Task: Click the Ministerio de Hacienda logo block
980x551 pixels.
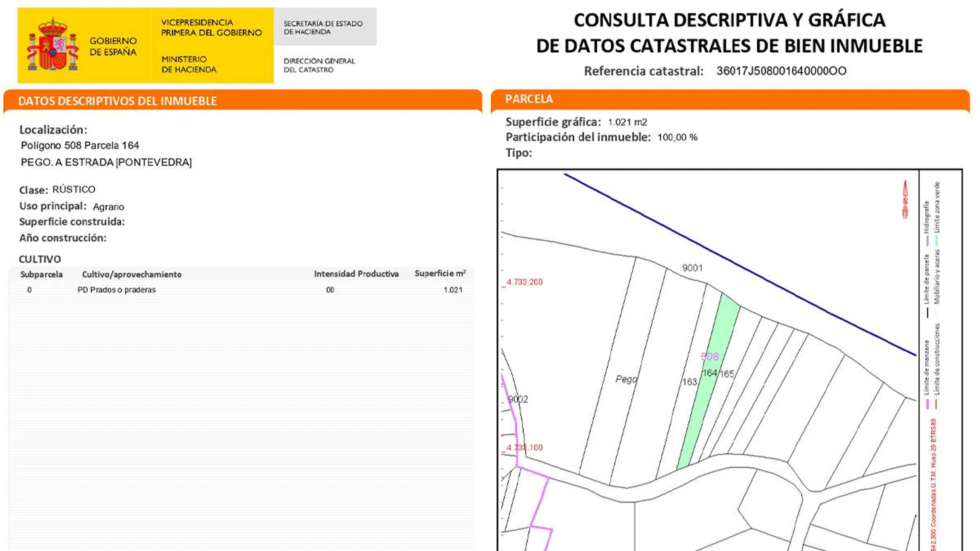Action: (189, 64)
